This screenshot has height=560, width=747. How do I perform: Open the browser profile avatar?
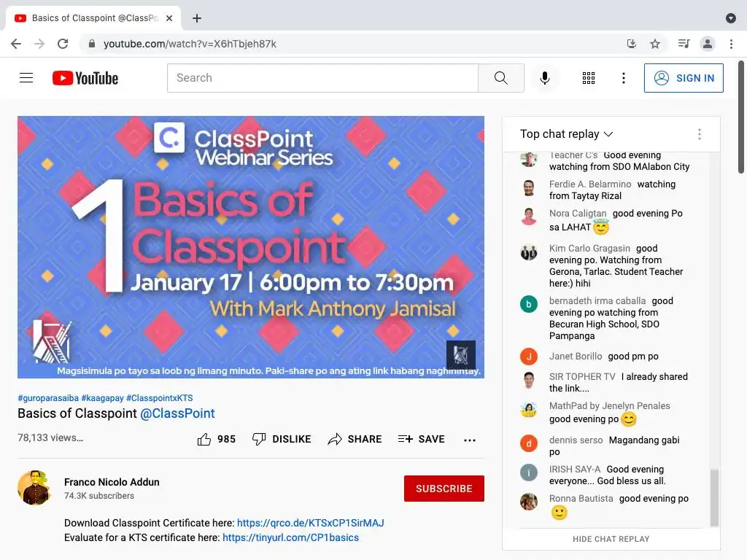pos(708,44)
